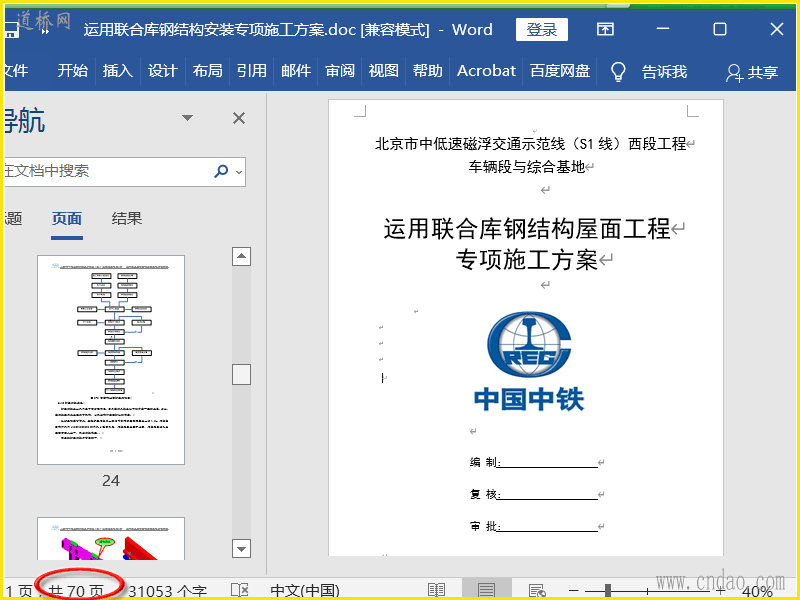Click the title 运用联合库钢结构屋面工程
This screenshot has width=800, height=600.
pos(527,229)
